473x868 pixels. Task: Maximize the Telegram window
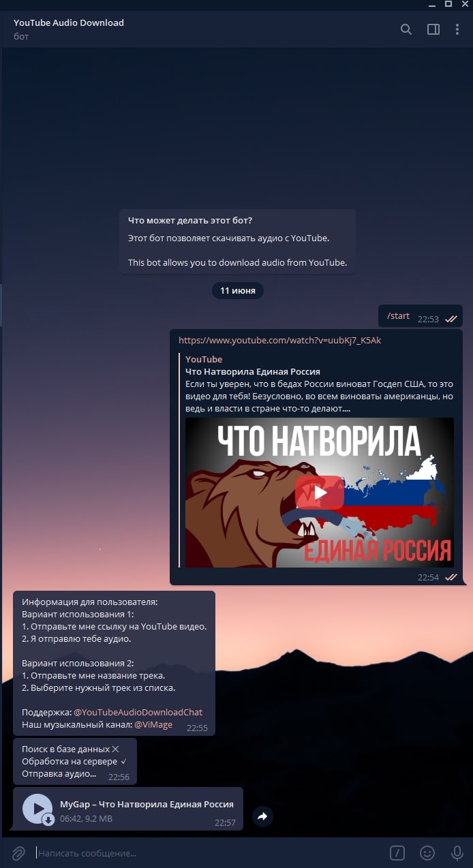pos(448,3)
